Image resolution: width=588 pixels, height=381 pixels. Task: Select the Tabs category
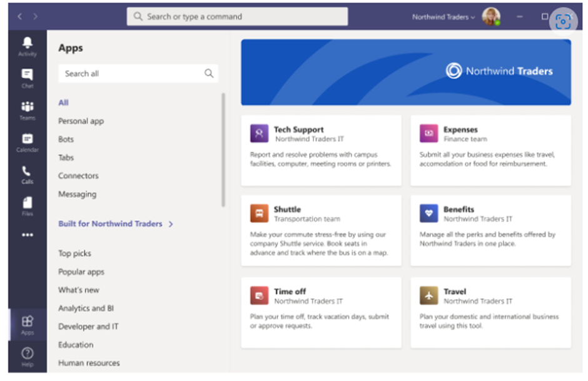tap(66, 158)
